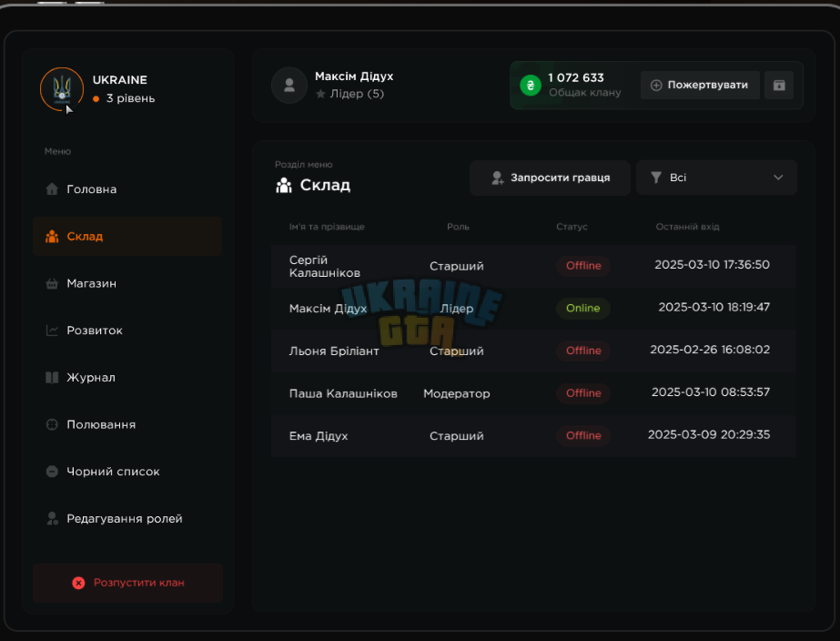Click the book icon next to Журнал
The image size is (840, 641).
pos(52,378)
